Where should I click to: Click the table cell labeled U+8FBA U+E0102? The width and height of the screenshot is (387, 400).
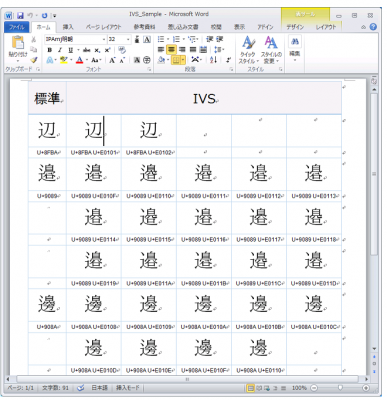coord(149,153)
